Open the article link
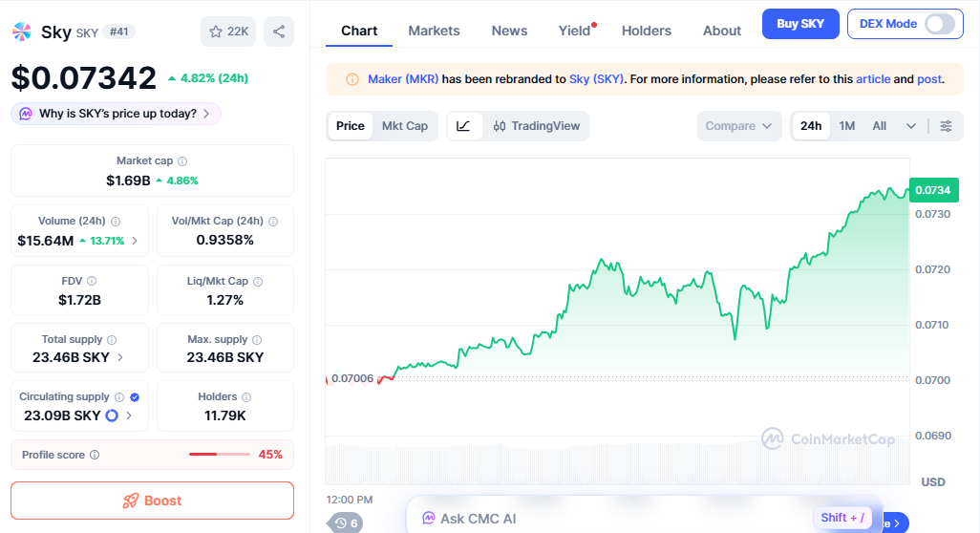The image size is (980, 533). pos(873,79)
